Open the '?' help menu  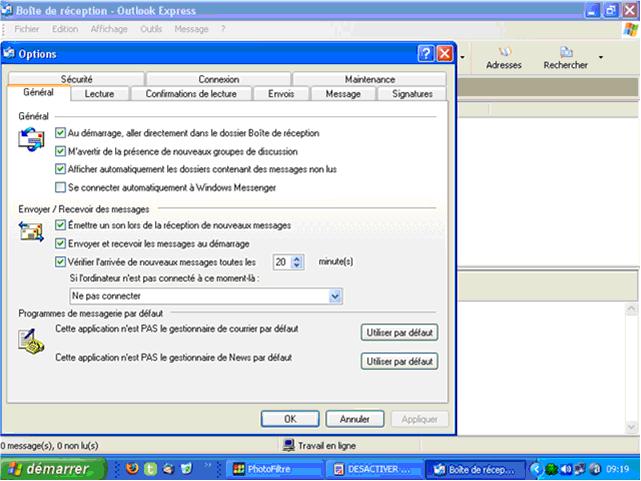point(223,29)
